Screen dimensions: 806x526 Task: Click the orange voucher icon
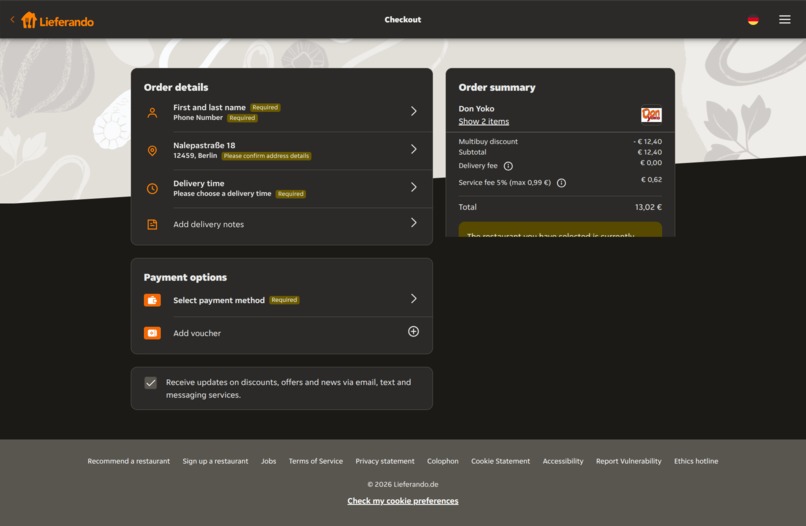(152, 333)
